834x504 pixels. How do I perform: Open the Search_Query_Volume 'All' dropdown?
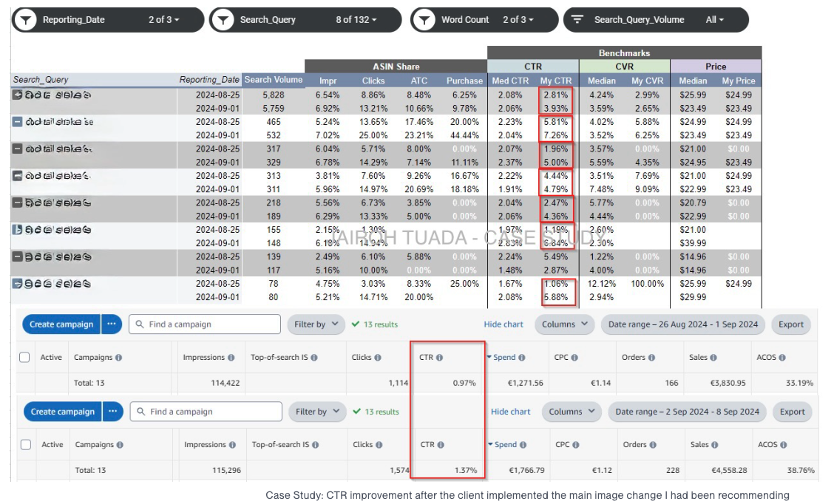point(714,20)
